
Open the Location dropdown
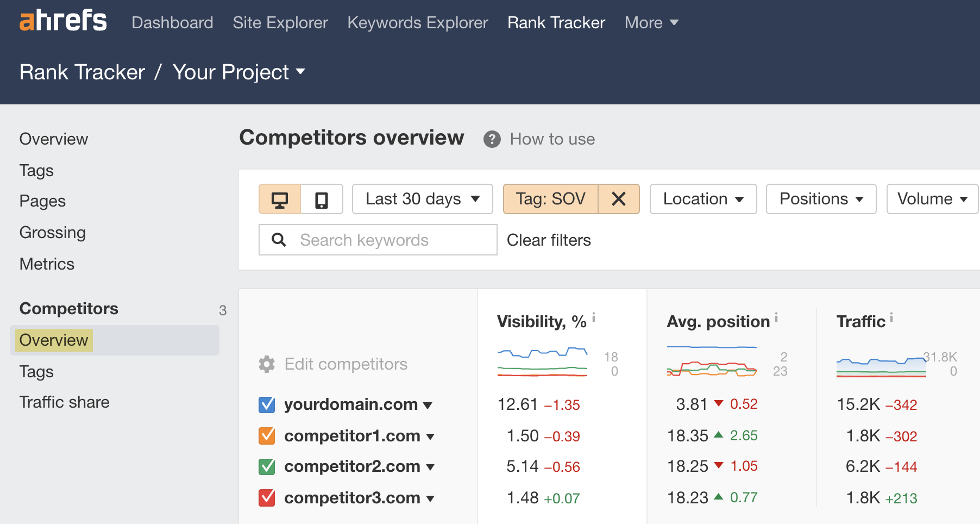[x=702, y=199]
